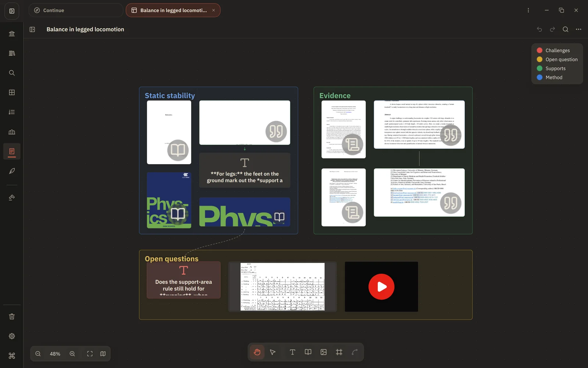Toggle the minimap icon

pyautogui.click(x=103, y=354)
